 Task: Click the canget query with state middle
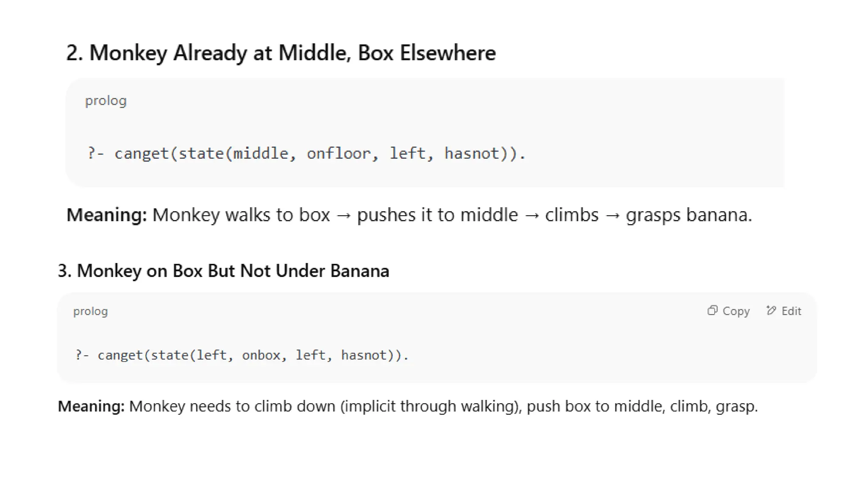point(306,153)
